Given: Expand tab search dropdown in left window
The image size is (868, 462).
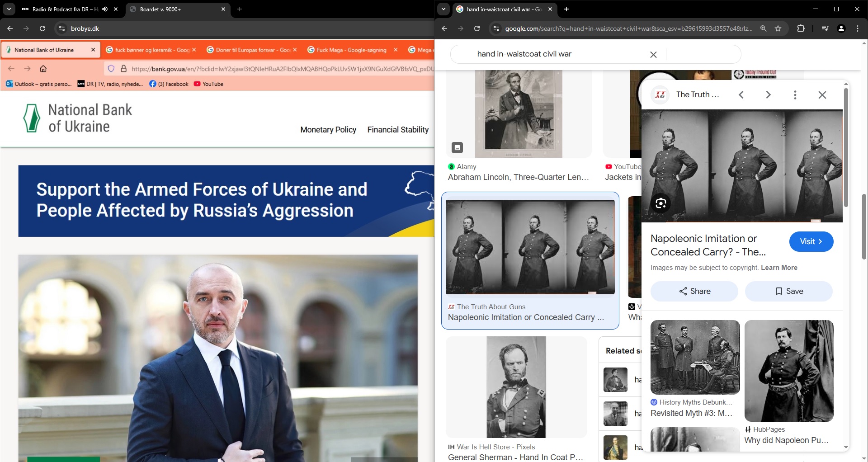Looking at the screenshot, I should [x=9, y=9].
